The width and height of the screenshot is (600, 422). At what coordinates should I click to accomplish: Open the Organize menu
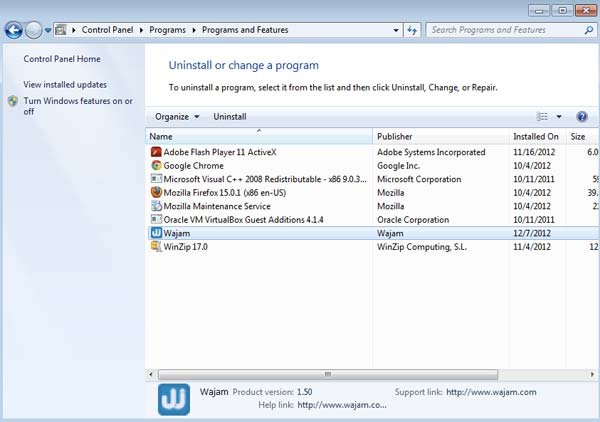click(177, 117)
